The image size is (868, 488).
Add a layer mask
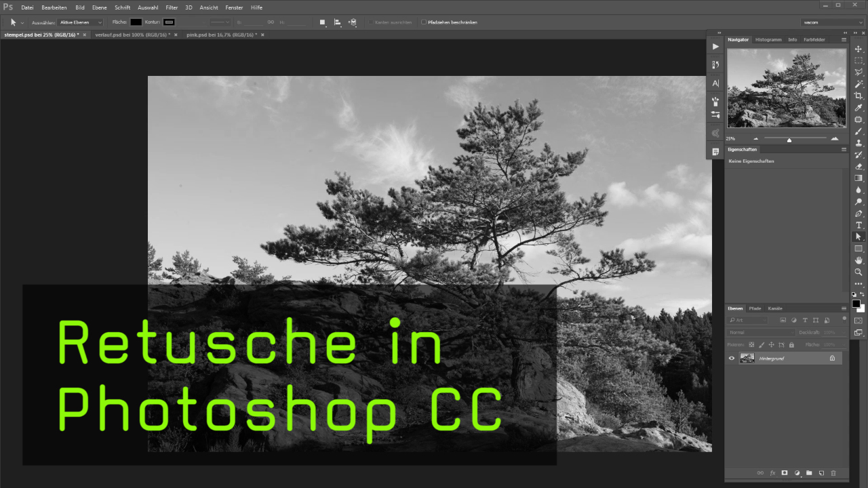785,472
